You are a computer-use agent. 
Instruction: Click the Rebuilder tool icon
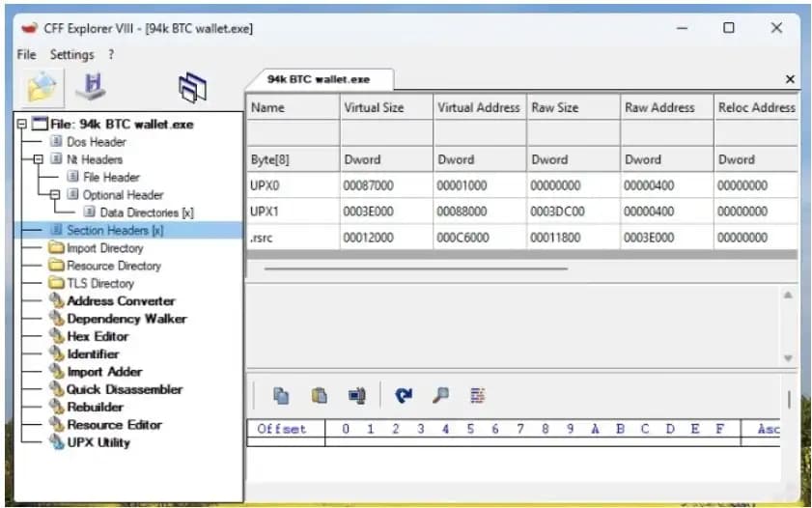click(x=56, y=407)
